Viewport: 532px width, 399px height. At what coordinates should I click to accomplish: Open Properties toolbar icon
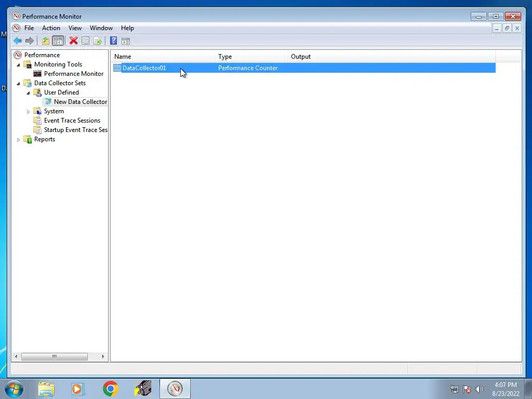(x=86, y=41)
